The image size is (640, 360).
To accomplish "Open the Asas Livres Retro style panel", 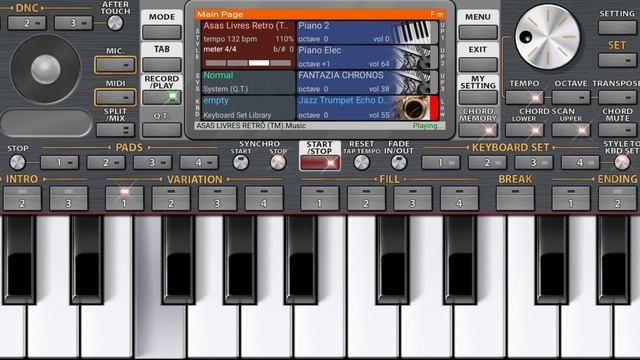I will (248, 45).
